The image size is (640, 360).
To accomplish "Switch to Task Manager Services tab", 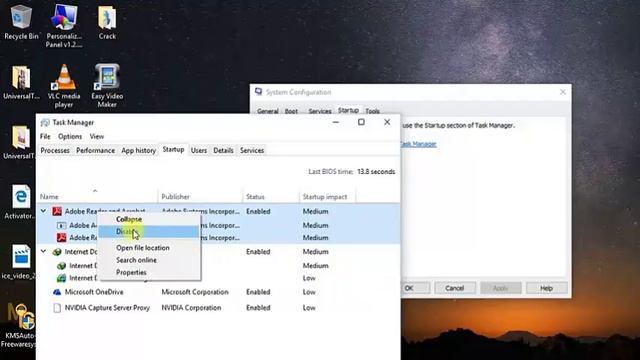I will point(252,150).
